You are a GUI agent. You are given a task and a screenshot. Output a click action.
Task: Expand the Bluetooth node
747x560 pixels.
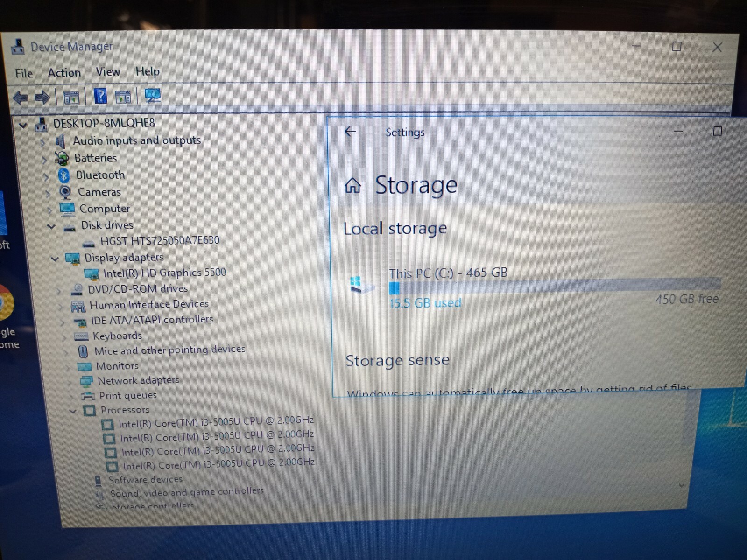[x=46, y=177]
